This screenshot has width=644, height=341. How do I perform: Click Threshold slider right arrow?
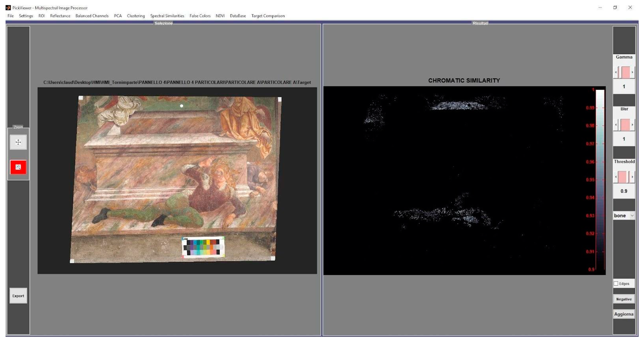pyautogui.click(x=632, y=177)
